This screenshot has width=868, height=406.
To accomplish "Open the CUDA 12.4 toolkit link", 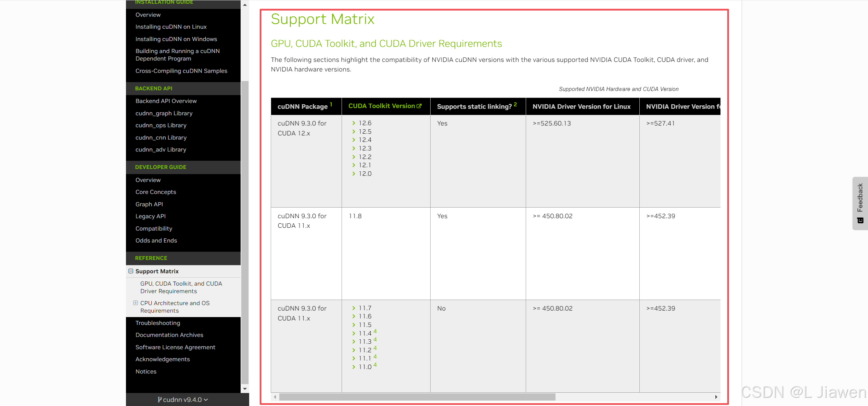I will pos(365,140).
